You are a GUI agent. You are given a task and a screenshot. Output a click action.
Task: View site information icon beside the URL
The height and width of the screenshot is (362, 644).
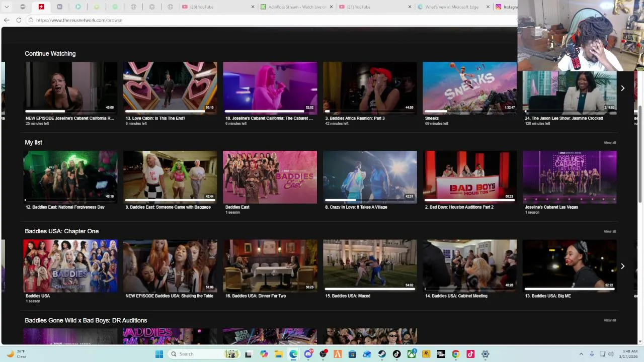point(31,20)
